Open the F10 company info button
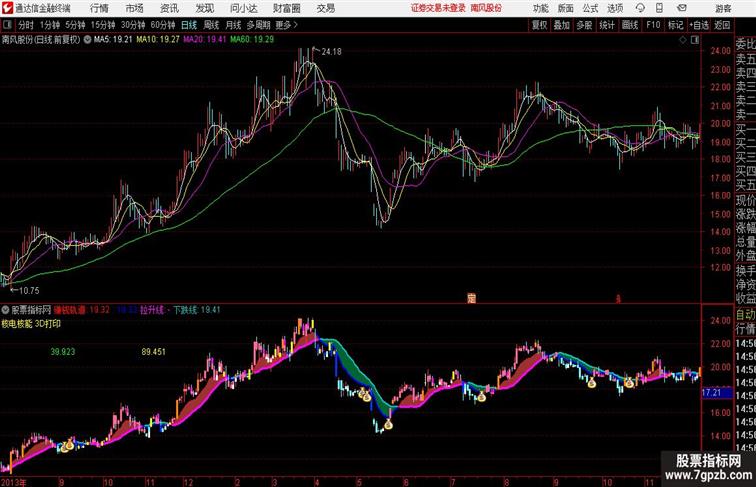Viewport: 756px width, 487px height. tap(653, 25)
